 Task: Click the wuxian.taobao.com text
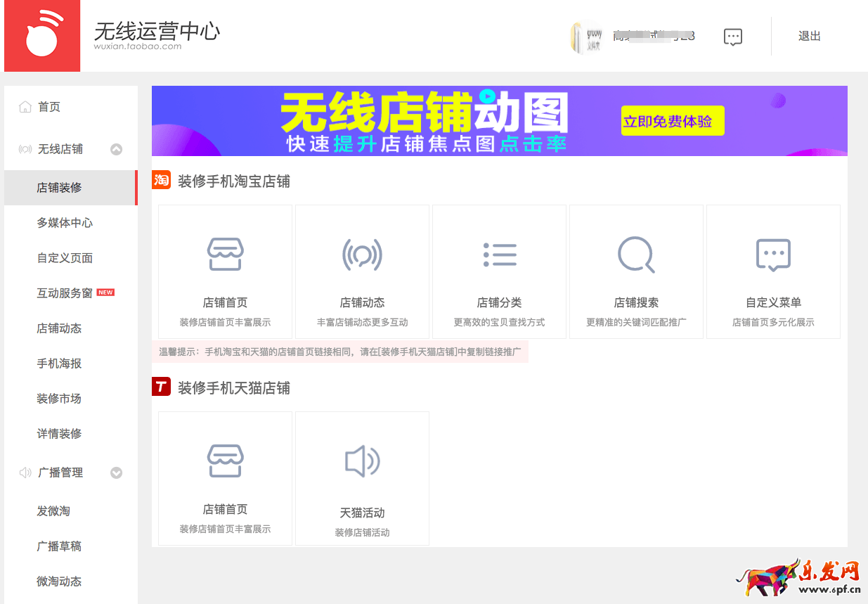click(x=138, y=46)
